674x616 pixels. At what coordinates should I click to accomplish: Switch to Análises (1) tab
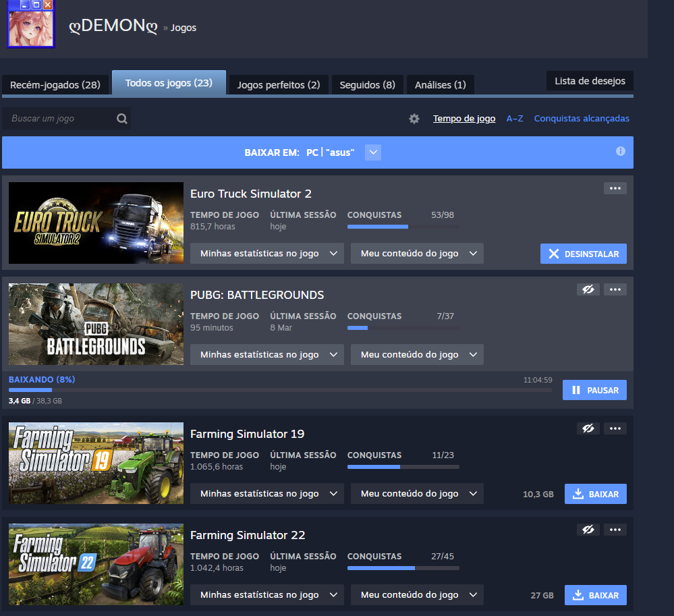440,85
